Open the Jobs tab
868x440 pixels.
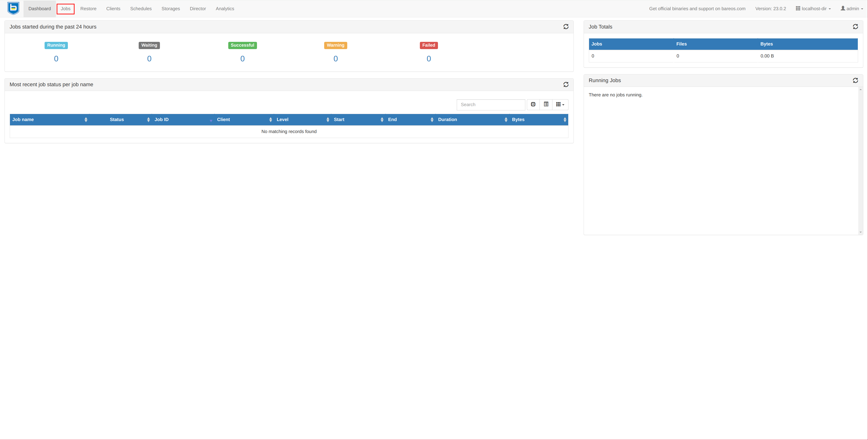[65, 9]
